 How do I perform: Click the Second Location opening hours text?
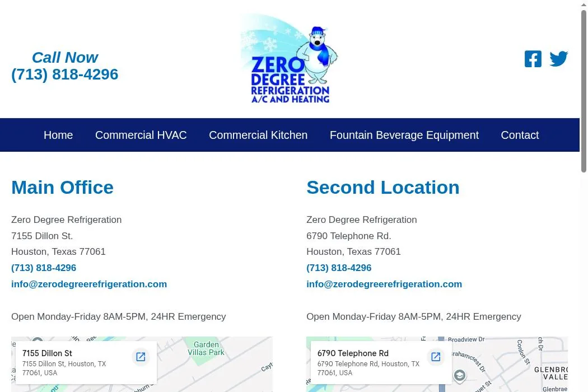pyautogui.click(x=414, y=316)
